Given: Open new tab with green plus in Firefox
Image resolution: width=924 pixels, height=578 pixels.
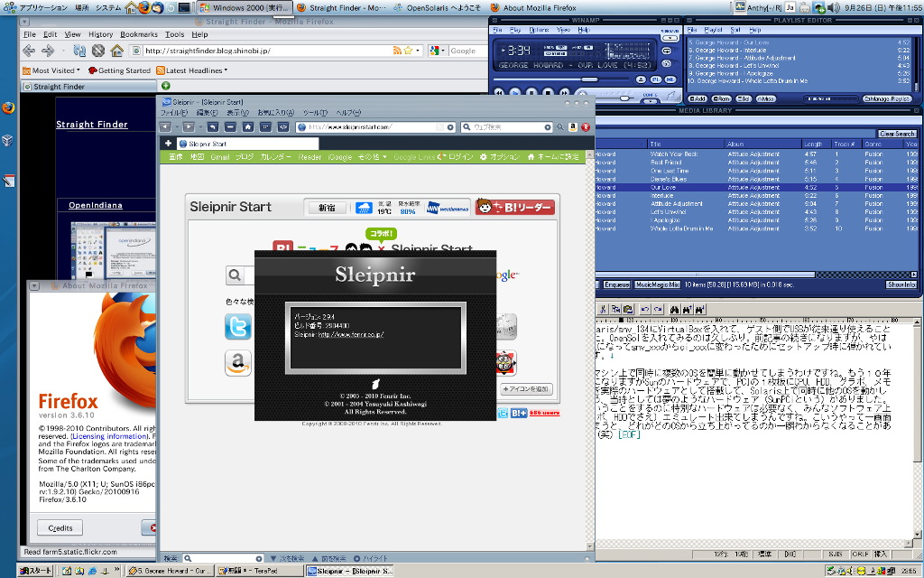Looking at the screenshot, I should pyautogui.click(x=166, y=86).
